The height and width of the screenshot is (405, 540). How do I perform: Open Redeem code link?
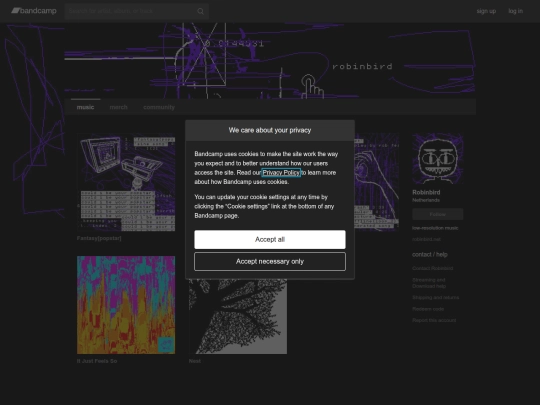click(x=428, y=309)
